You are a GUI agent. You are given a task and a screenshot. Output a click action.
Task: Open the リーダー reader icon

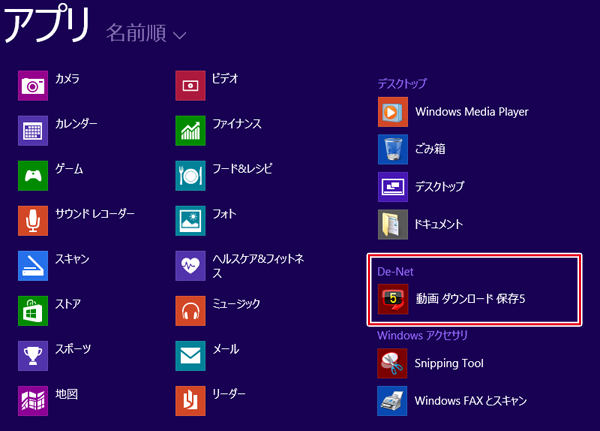pos(190,401)
